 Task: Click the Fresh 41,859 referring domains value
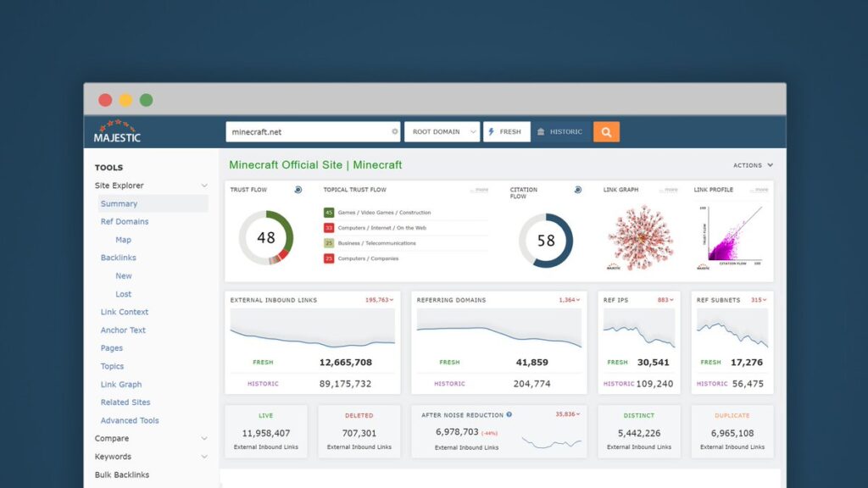coord(532,363)
